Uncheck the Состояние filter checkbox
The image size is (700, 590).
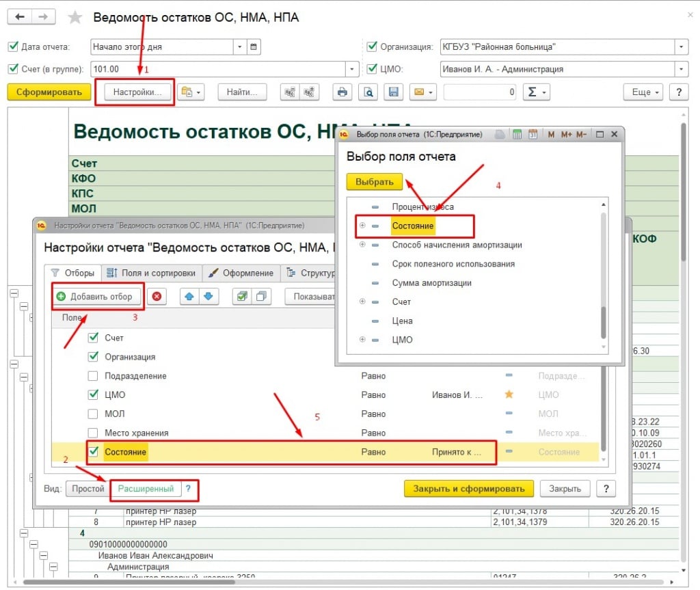[93, 452]
